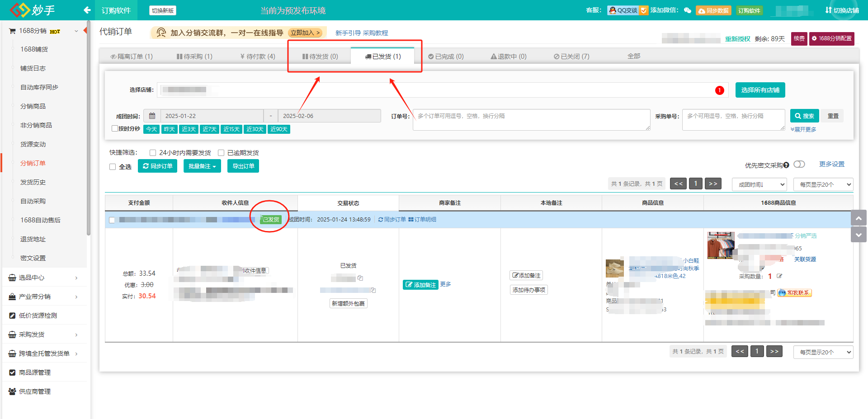Click the copy icon under 已发货 status
Image resolution: width=868 pixels, height=419 pixels.
point(360,278)
